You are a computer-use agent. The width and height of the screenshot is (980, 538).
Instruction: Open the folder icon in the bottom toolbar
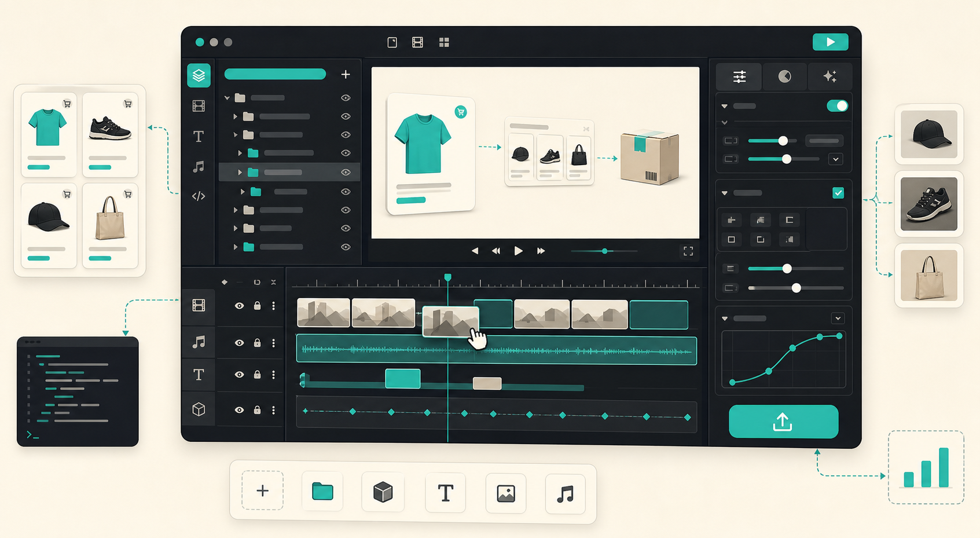[322, 491]
